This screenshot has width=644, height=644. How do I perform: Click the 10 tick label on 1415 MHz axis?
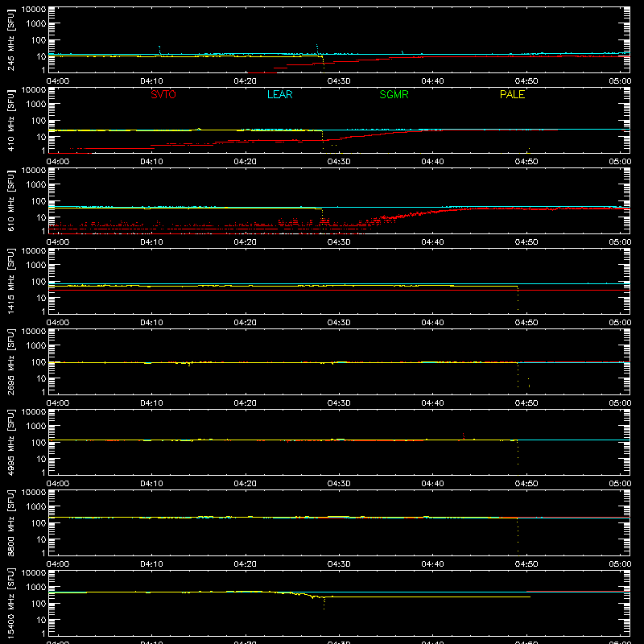(x=41, y=298)
